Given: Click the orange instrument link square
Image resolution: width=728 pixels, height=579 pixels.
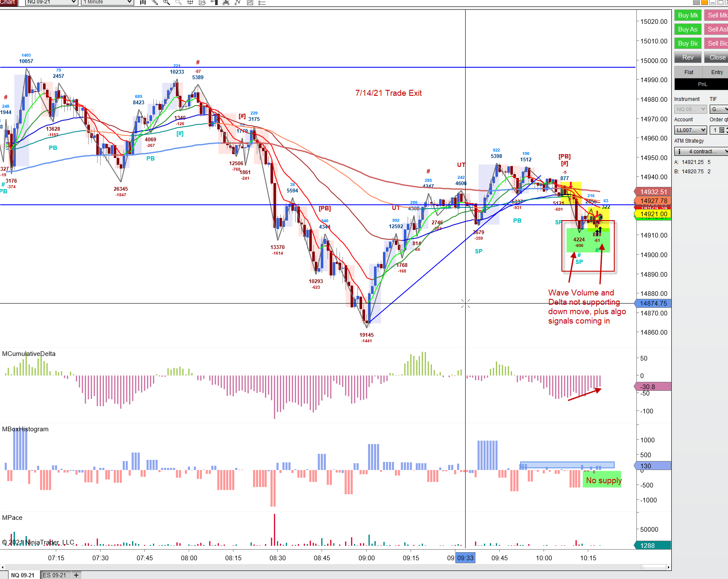Looking at the screenshot, I should coord(705,2).
